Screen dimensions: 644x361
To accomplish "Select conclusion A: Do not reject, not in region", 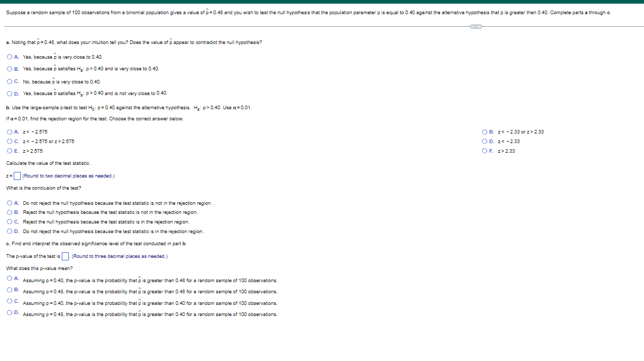I will click(x=10, y=203).
